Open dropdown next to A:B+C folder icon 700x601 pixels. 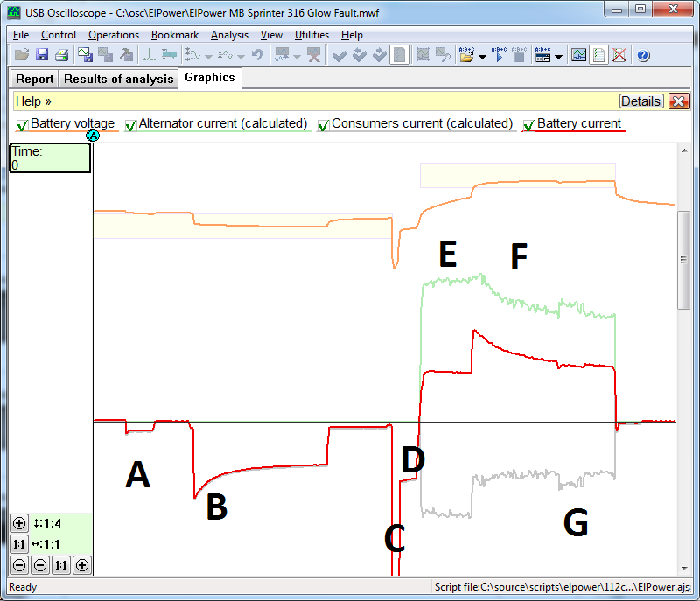coord(482,57)
